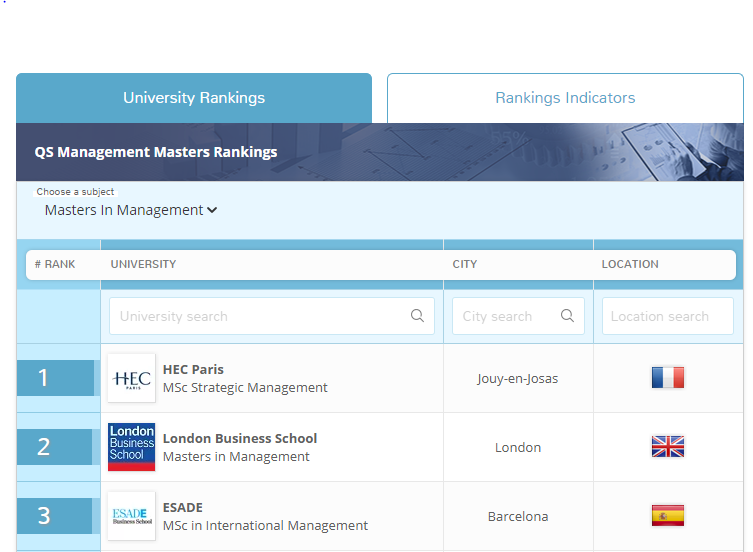
Task: Click the Choose a subject label
Action: [x=75, y=192]
